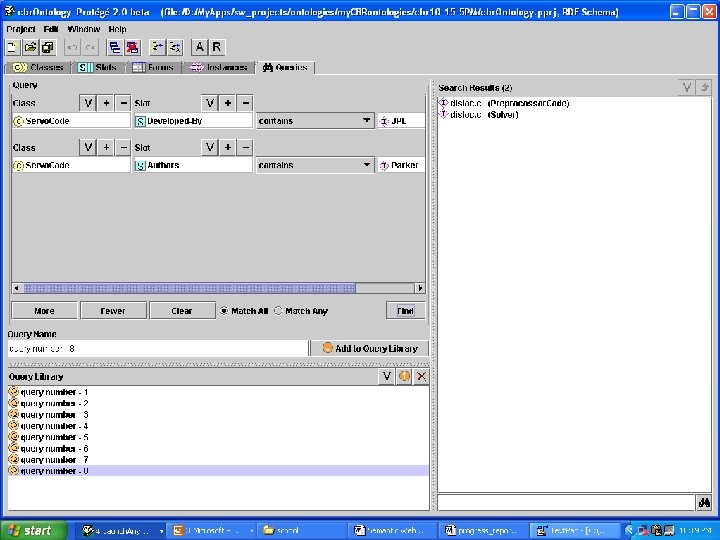
Task: Click the Open Project folder icon
Action: [x=30, y=47]
